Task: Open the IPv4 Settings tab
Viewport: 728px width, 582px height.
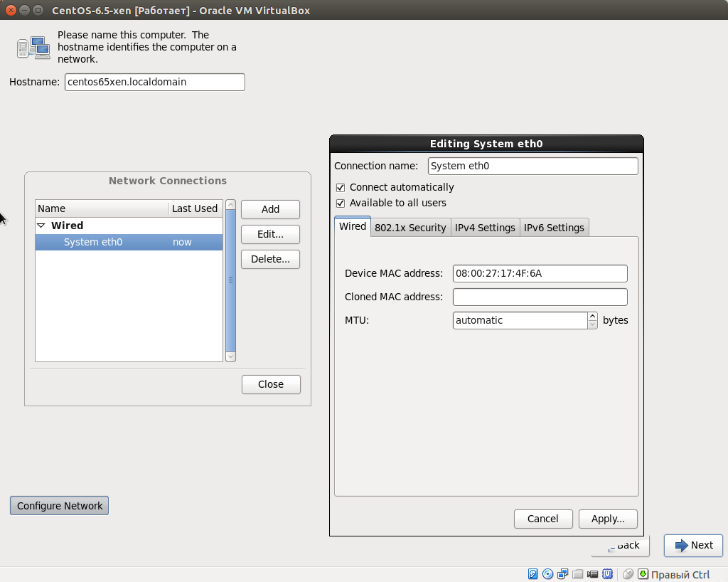Action: pos(485,228)
